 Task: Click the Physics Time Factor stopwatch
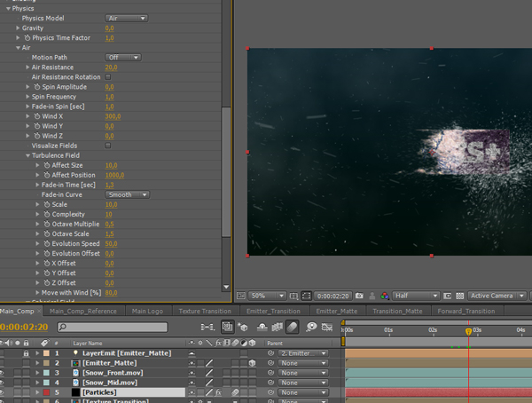click(27, 38)
